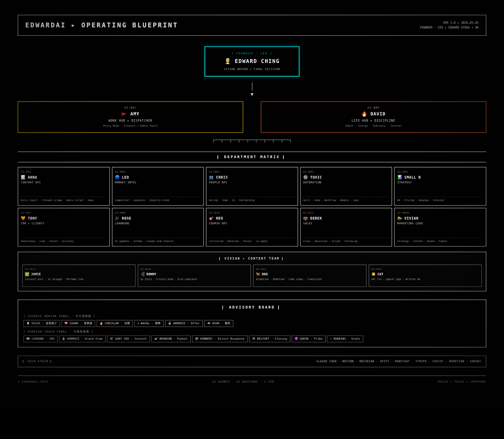The image size is (504, 439).
Task: Click the EDWARDAI OPERATING BLUEPRINT title
Action: [102, 25]
